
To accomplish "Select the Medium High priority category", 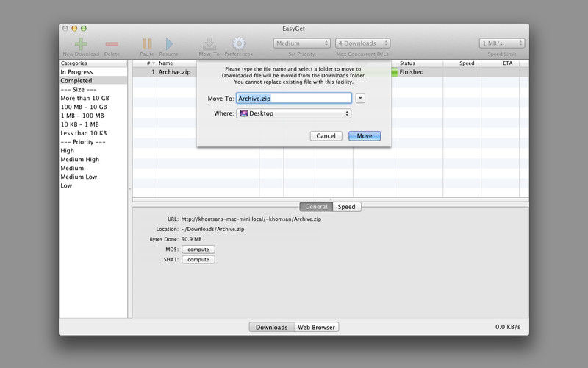I will (x=93, y=159).
